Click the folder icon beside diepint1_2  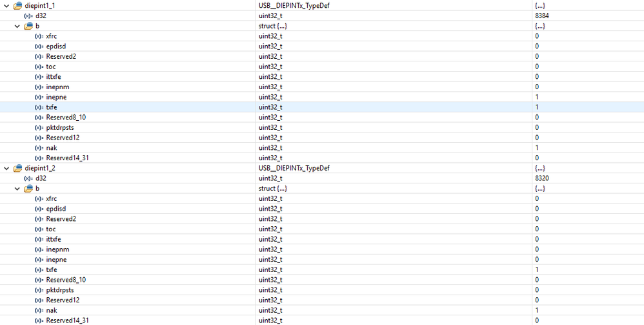click(x=17, y=168)
